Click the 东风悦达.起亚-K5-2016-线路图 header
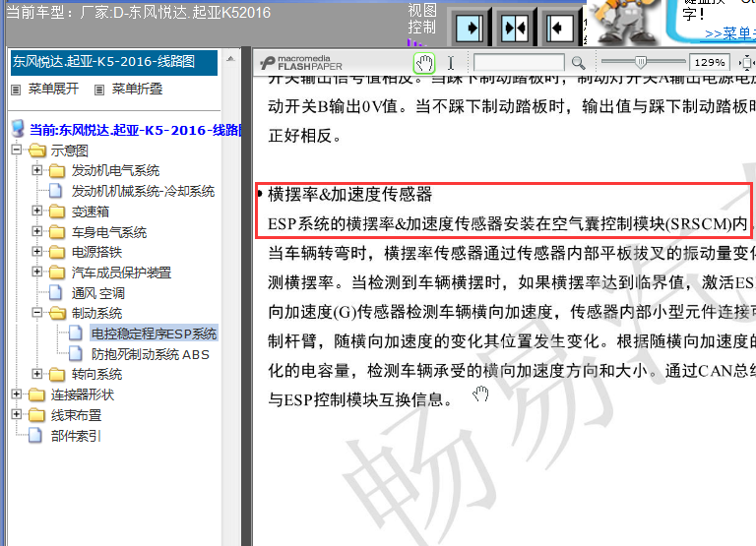The height and width of the screenshot is (546, 756). click(114, 62)
